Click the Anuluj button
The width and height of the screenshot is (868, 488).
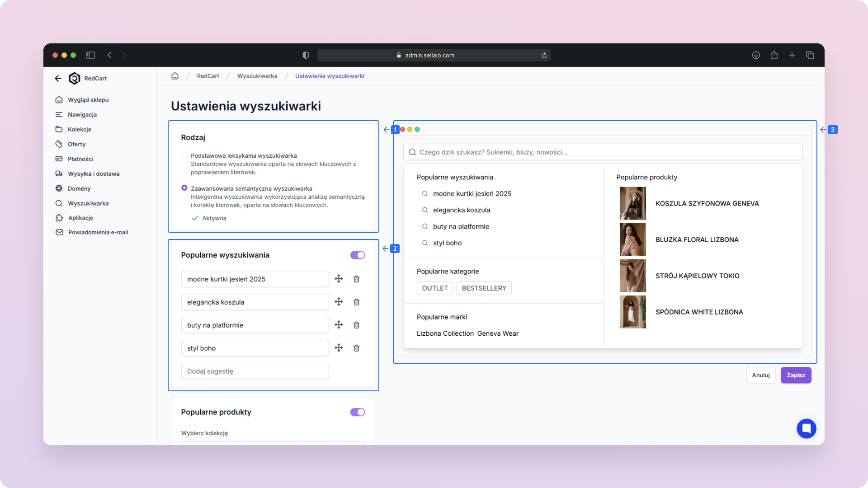(x=761, y=375)
